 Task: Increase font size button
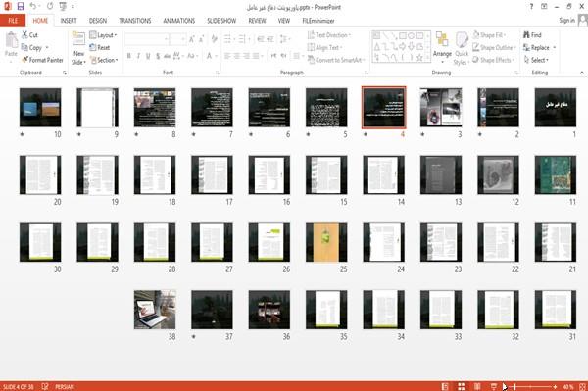point(192,39)
